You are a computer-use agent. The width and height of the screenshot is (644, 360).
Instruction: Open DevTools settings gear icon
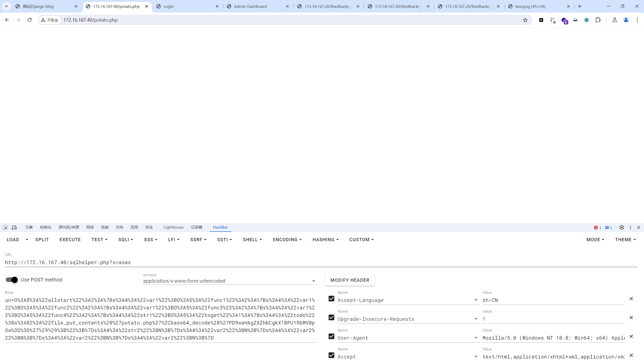pos(622,227)
